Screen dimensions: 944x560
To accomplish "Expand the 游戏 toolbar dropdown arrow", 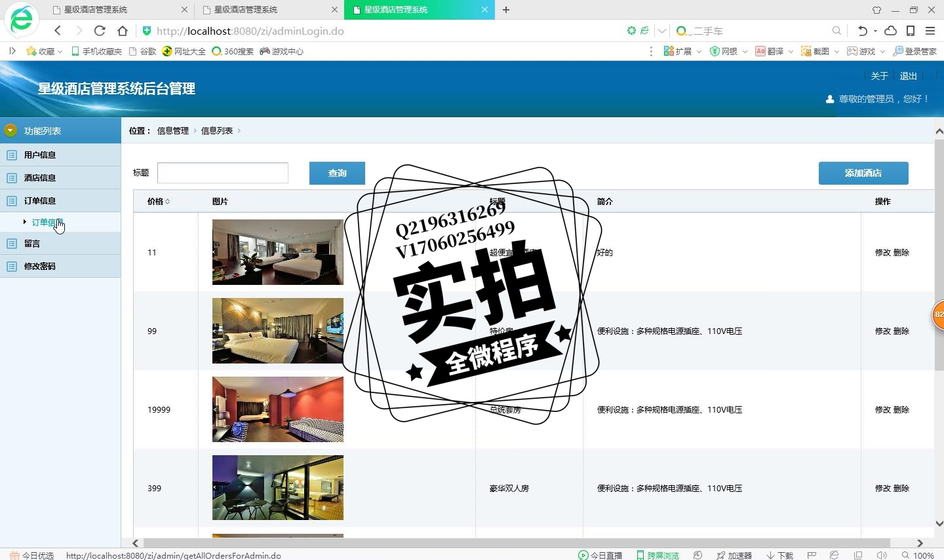I will point(882,51).
